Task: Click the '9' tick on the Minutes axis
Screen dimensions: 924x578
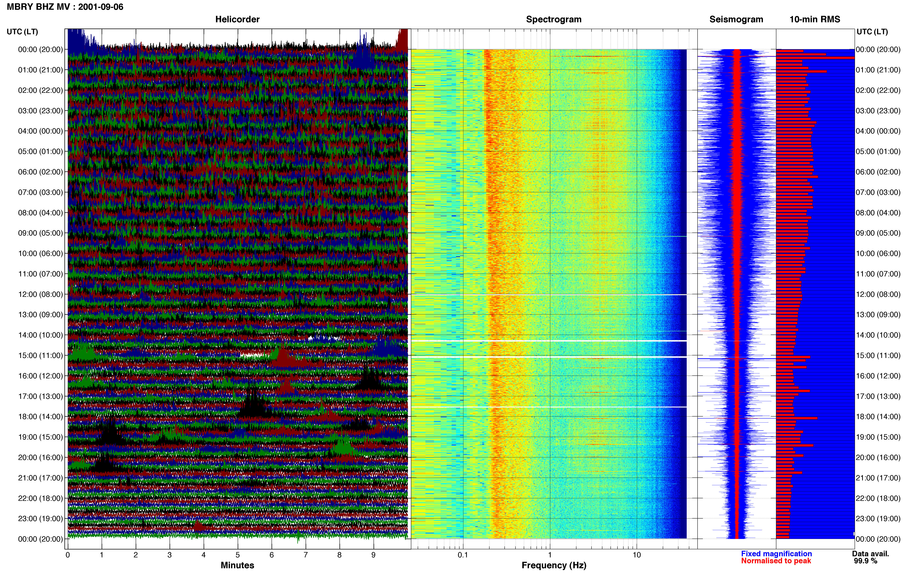Action: point(373,555)
